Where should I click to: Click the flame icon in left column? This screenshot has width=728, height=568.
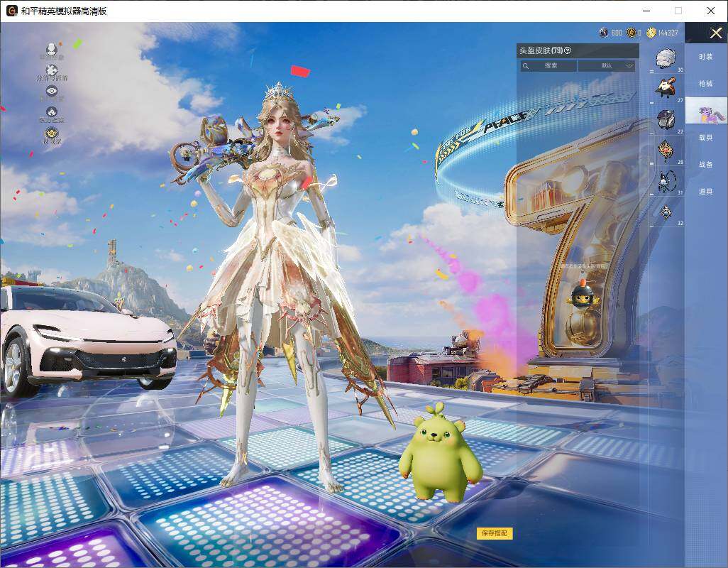click(x=52, y=112)
